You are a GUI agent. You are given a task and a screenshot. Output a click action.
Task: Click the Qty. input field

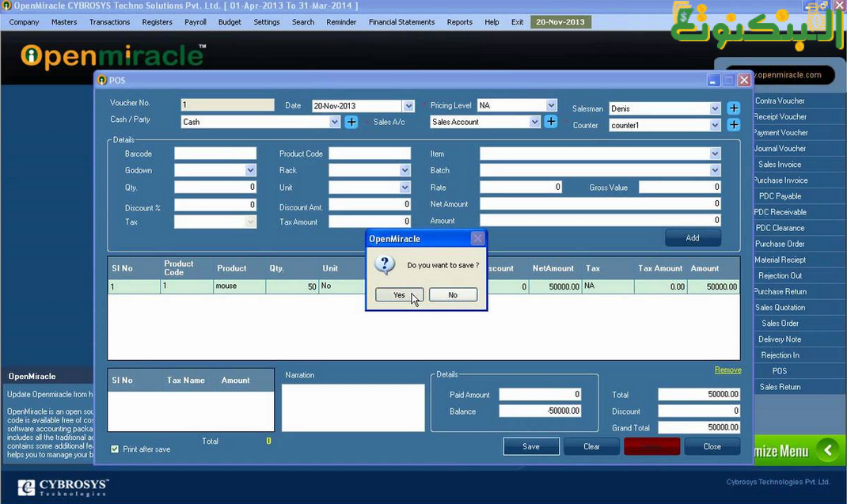[215, 187]
